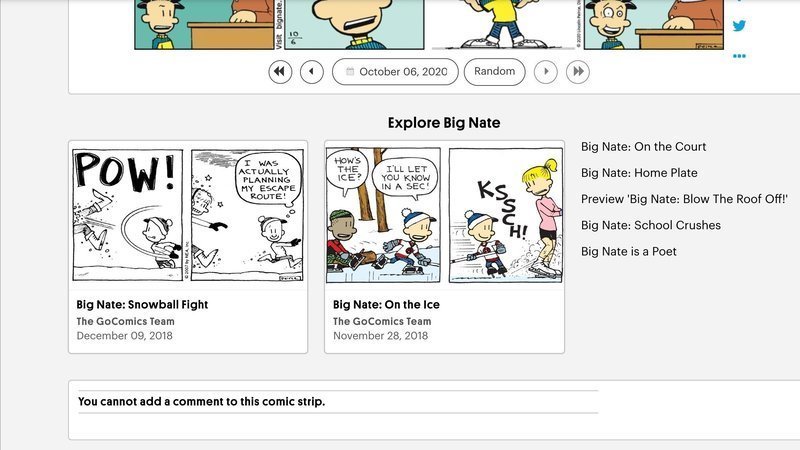Go to previous comic arrow button
800x450 pixels.
(312, 71)
